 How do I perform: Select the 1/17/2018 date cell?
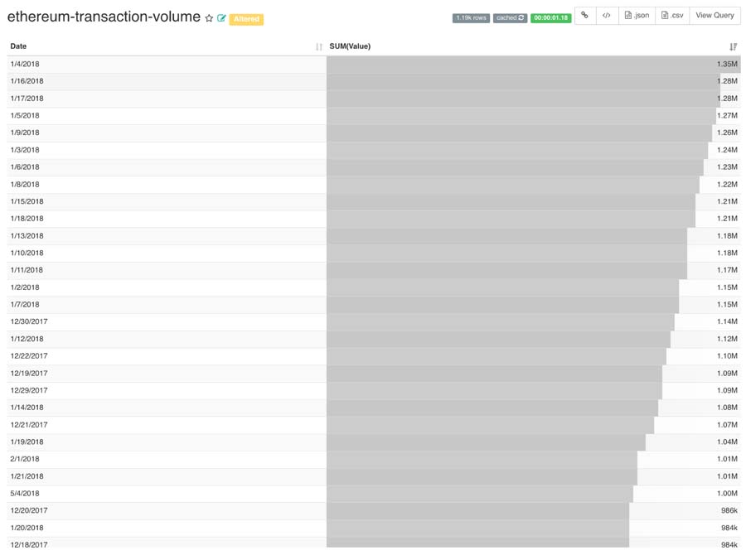pyautogui.click(x=167, y=99)
